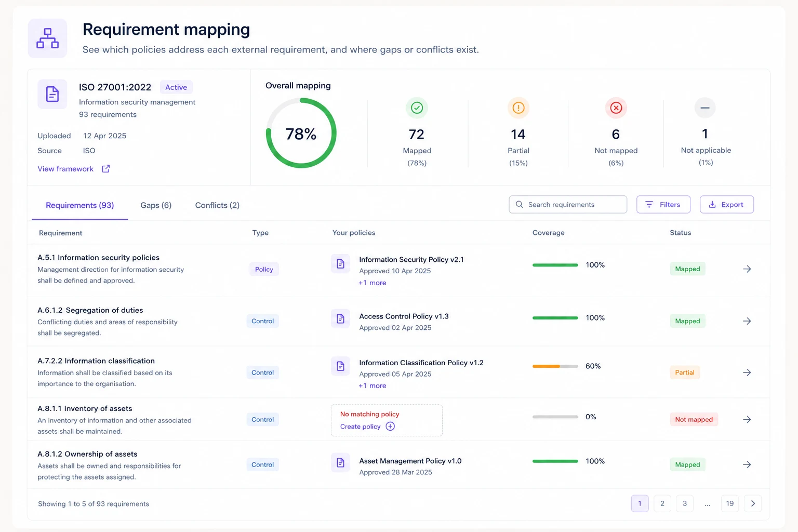Go to page 3 of requirements

pyautogui.click(x=685, y=503)
